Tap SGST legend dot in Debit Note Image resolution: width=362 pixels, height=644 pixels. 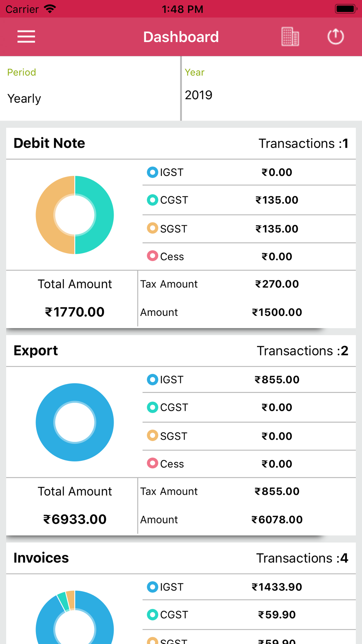click(x=152, y=228)
